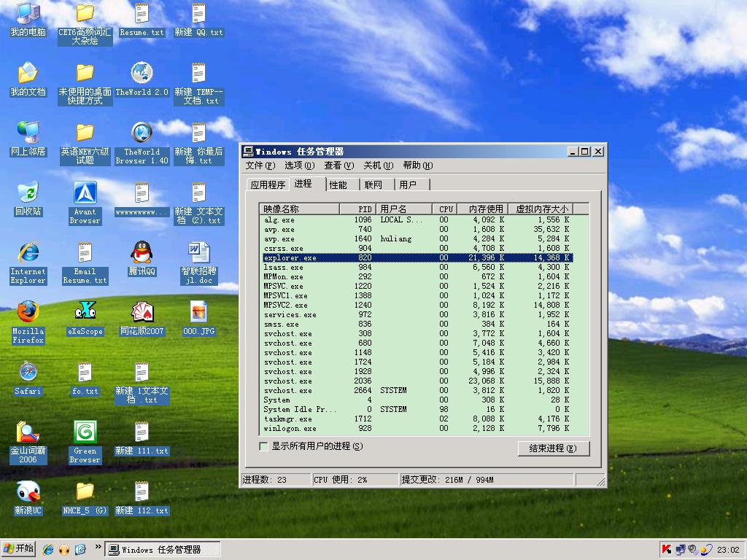747x560 pixels.
Task: Expand the quick launch overflow chevron
Action: point(98,547)
